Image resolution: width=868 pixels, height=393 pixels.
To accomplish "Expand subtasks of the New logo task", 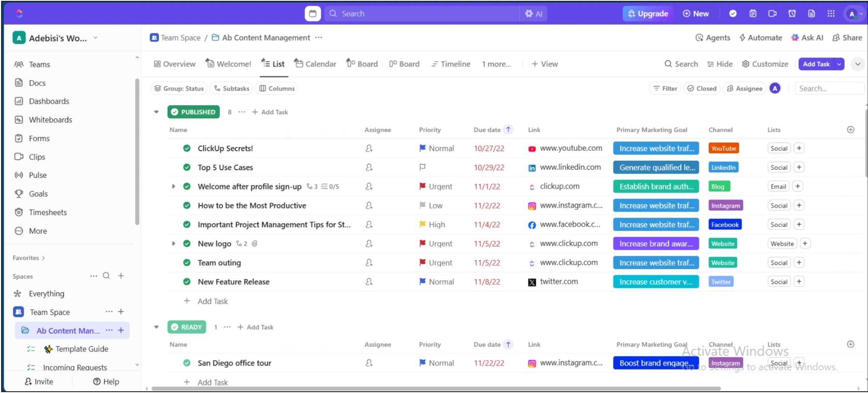I will coord(173,243).
